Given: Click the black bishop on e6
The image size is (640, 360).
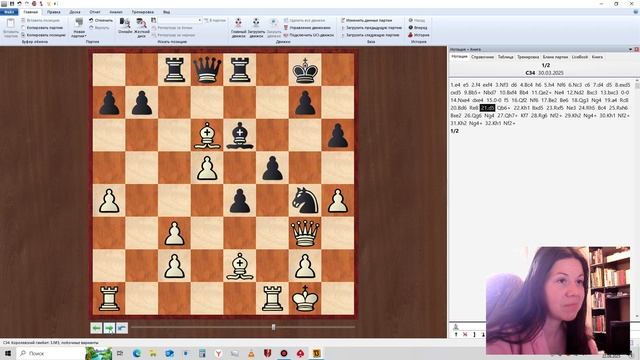Looking at the screenshot, I should (x=240, y=135).
